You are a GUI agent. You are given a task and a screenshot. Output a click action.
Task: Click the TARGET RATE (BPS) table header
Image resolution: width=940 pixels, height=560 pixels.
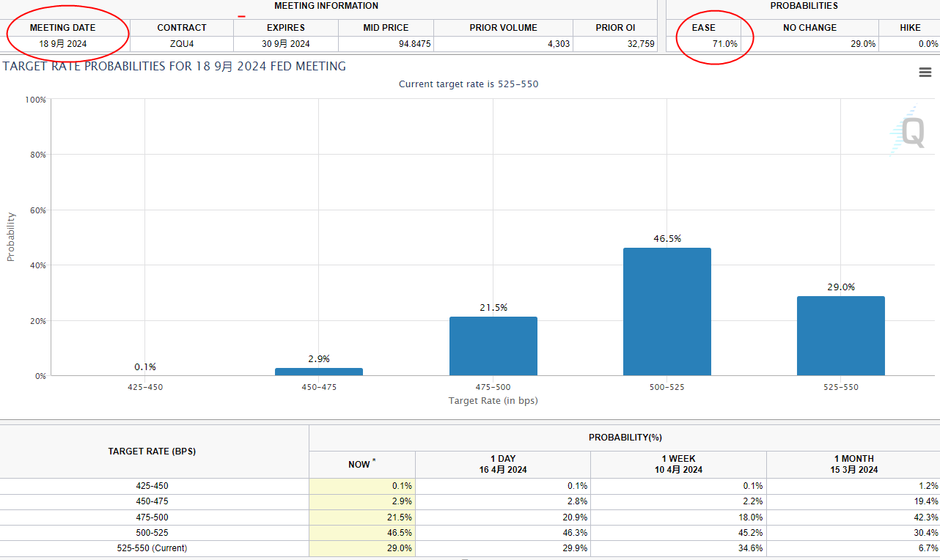click(x=153, y=452)
